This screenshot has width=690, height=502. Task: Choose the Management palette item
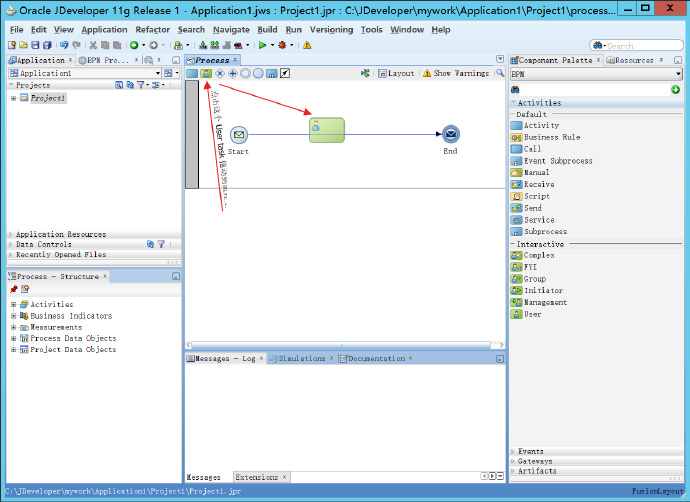pyautogui.click(x=539, y=302)
